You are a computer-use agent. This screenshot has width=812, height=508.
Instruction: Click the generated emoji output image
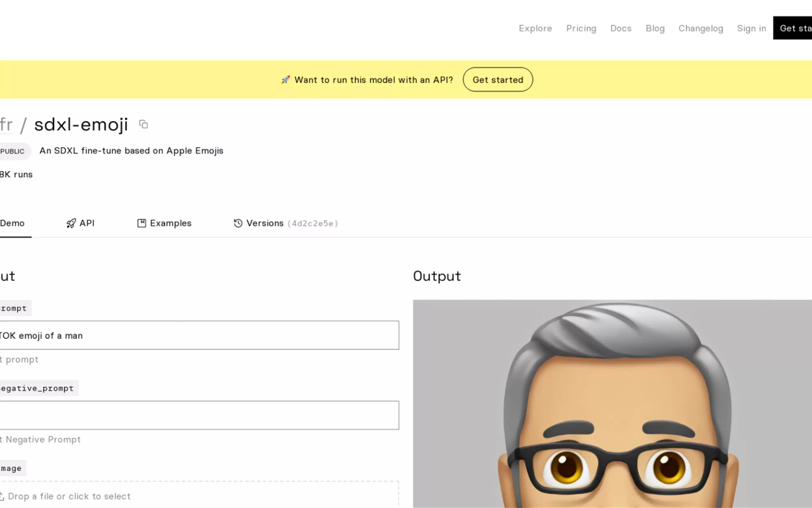[x=612, y=403]
